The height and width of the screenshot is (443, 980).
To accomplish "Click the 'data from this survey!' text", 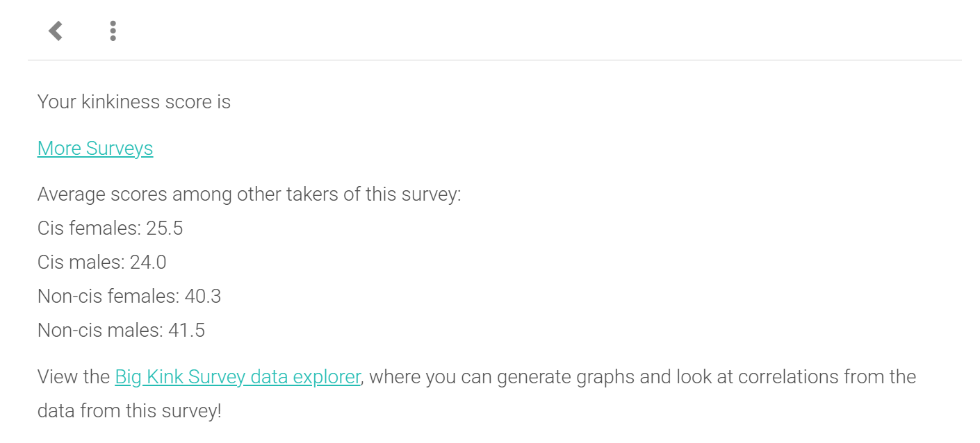I will coord(129,411).
